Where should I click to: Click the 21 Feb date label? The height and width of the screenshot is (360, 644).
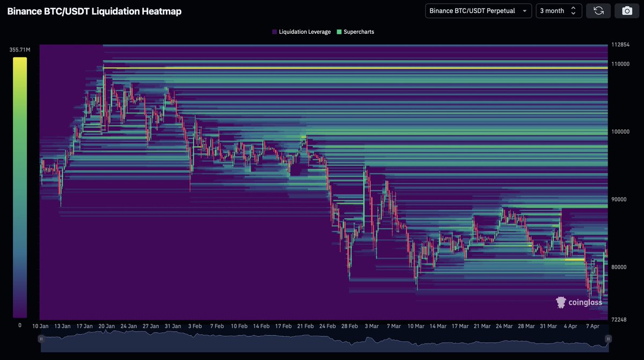305,326
